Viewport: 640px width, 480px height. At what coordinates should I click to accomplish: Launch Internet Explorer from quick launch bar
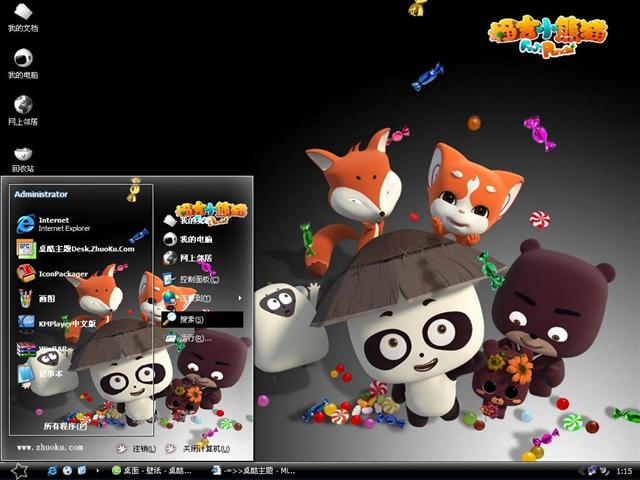[52, 471]
